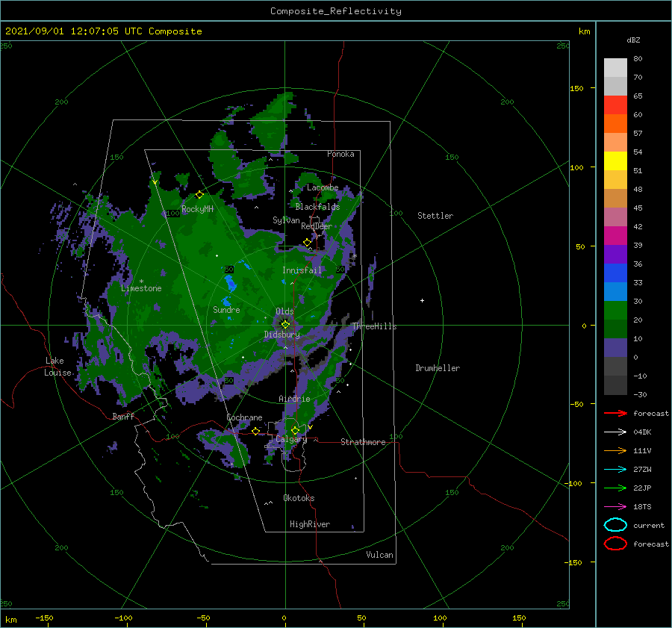The width and height of the screenshot is (672, 628).
Task: Click the Vulcan town label
Action: [379, 555]
